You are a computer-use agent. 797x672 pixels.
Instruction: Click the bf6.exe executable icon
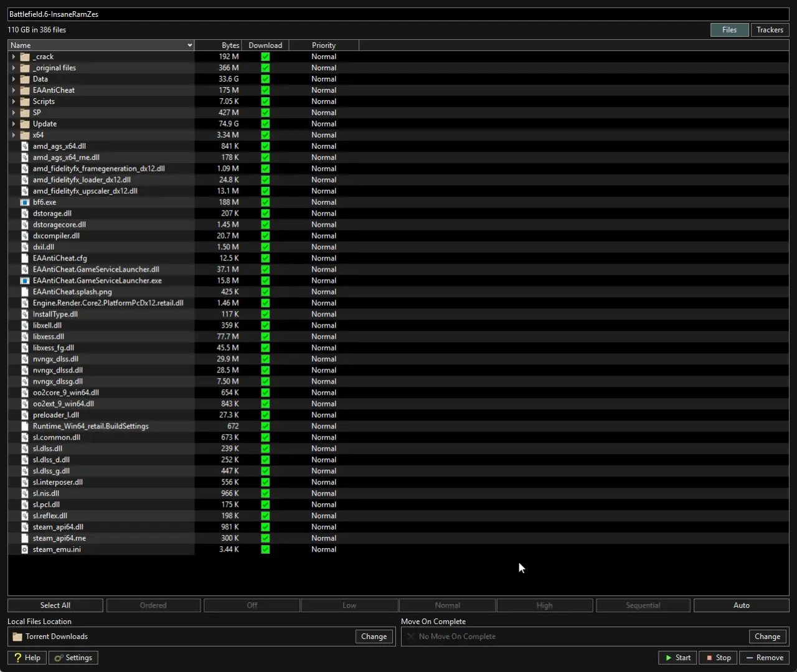[25, 202]
